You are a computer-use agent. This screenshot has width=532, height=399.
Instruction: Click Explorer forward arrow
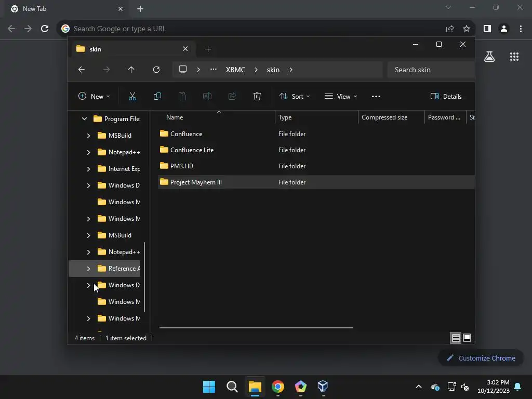[x=106, y=70]
